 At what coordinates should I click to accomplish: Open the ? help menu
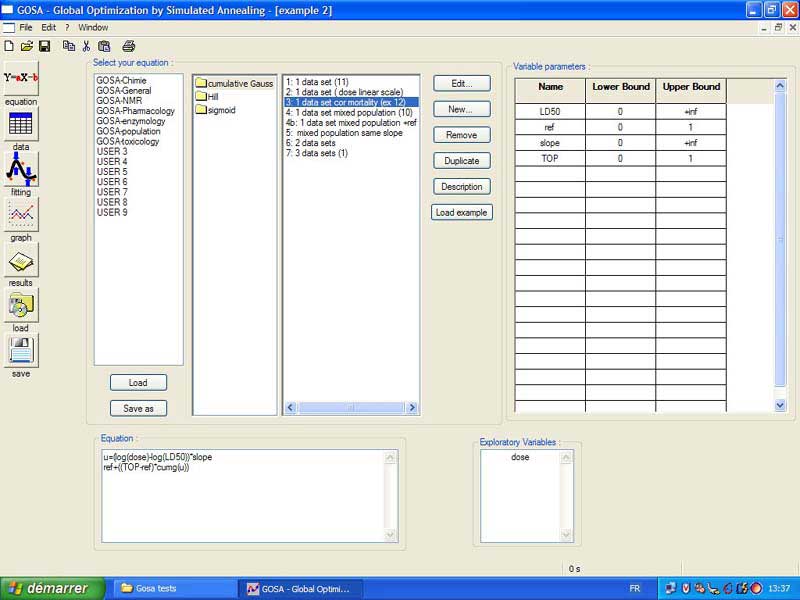click(x=67, y=28)
